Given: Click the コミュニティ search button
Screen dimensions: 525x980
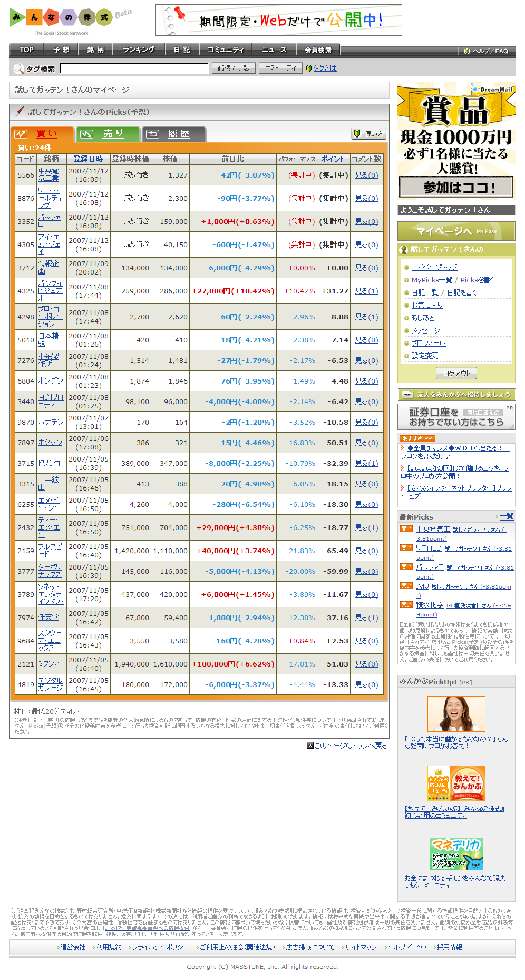Looking at the screenshot, I should click(x=280, y=68).
